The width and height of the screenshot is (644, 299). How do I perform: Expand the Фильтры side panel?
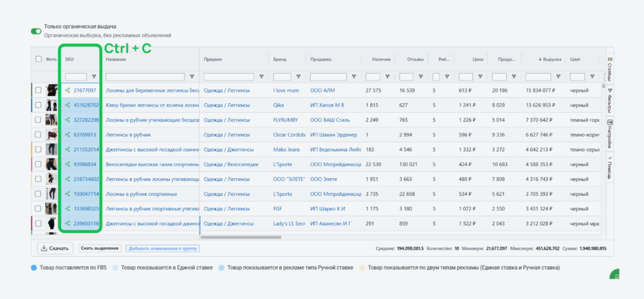pyautogui.click(x=609, y=100)
